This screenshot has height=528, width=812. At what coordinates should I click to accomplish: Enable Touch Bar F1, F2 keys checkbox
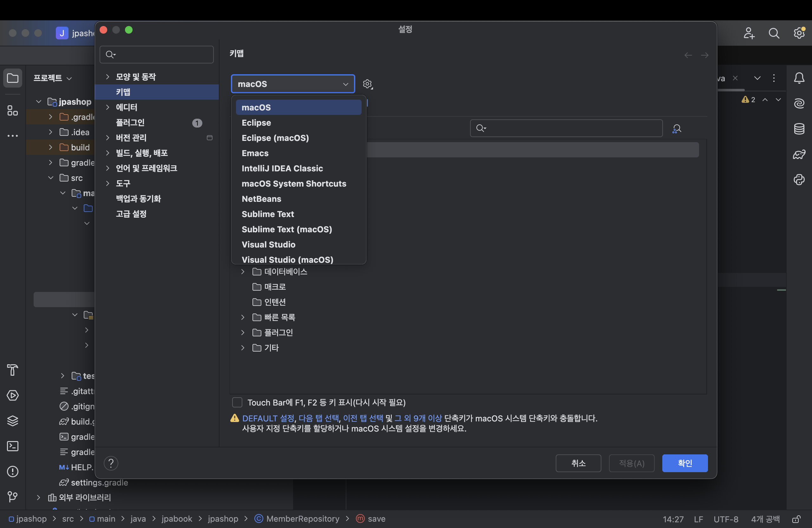237,402
